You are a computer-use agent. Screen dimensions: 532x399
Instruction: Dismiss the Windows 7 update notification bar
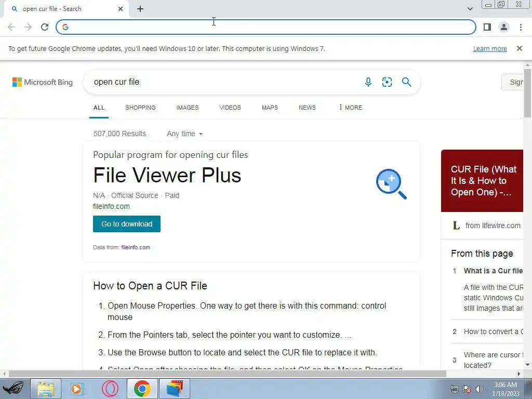tap(519, 48)
